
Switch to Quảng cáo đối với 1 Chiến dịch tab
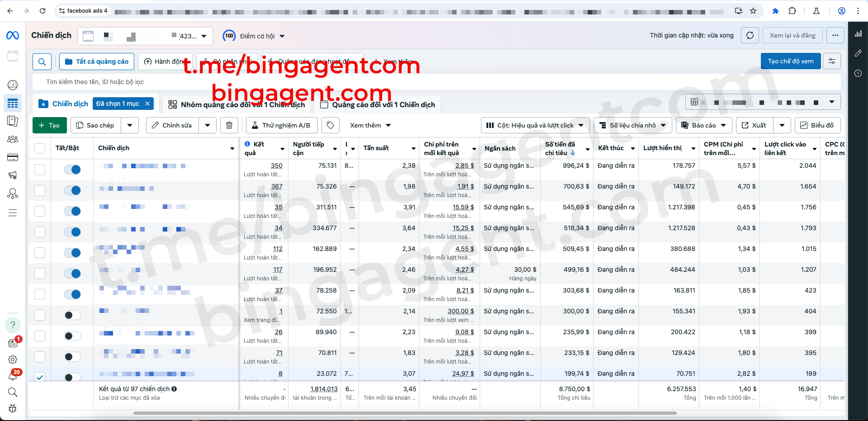tap(377, 104)
